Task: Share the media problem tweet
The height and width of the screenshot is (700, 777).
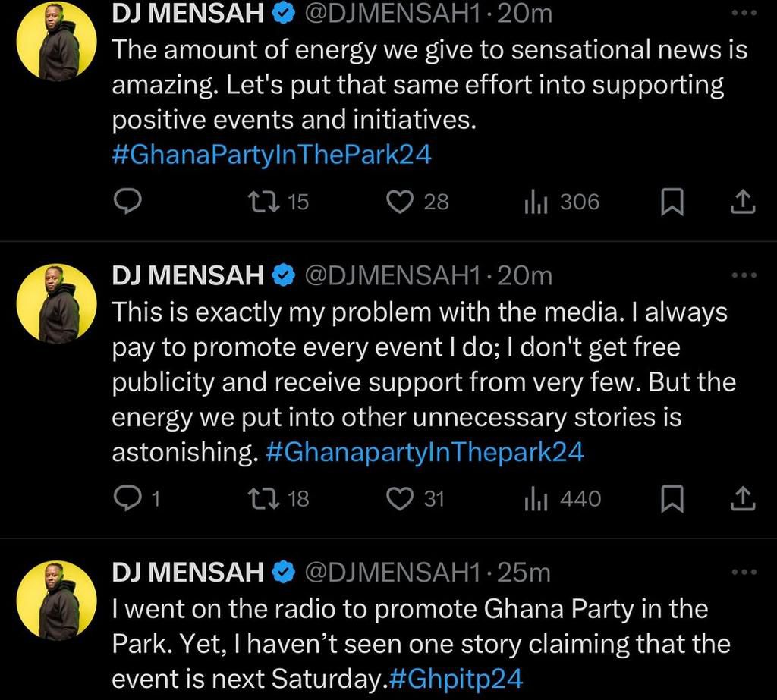Action: click(743, 498)
